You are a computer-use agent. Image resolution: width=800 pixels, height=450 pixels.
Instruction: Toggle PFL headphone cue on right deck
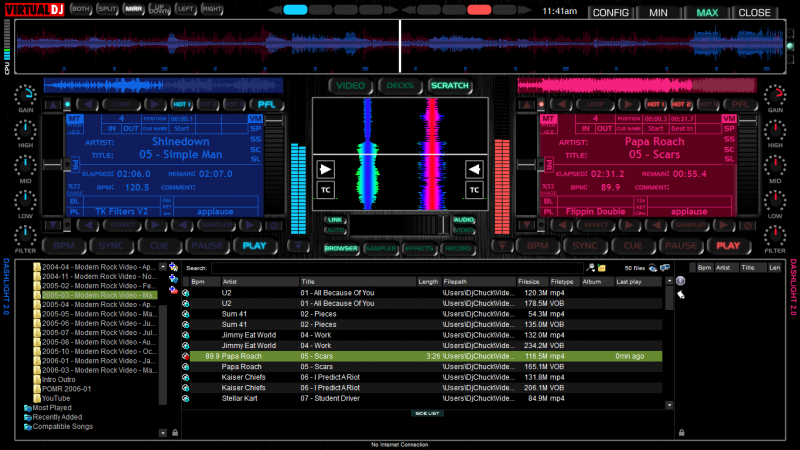click(x=740, y=105)
